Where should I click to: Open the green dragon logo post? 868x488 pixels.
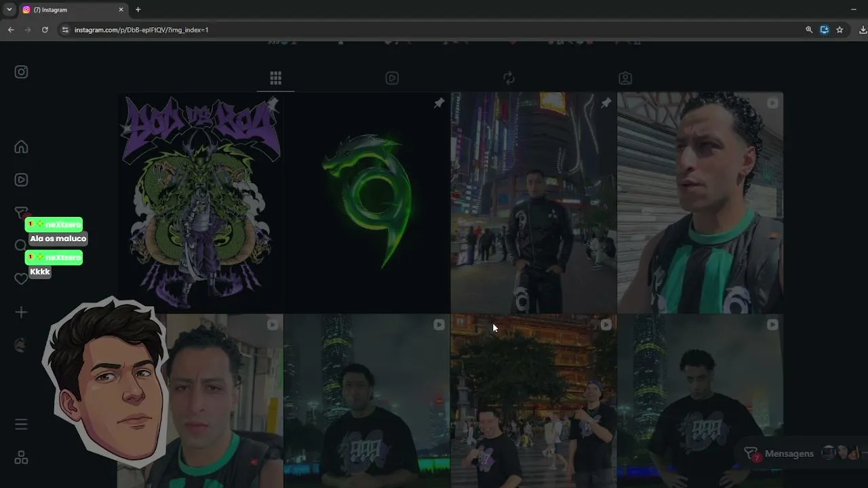coord(367,203)
